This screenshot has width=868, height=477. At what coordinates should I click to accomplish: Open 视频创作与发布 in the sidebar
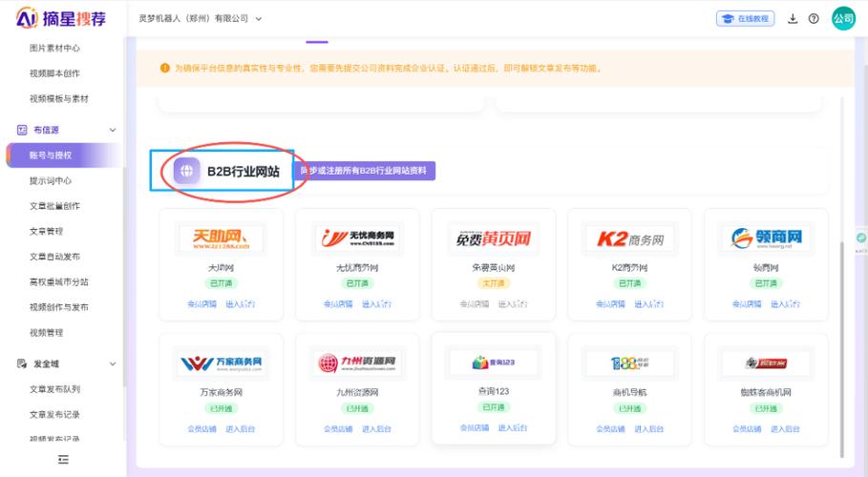58,307
